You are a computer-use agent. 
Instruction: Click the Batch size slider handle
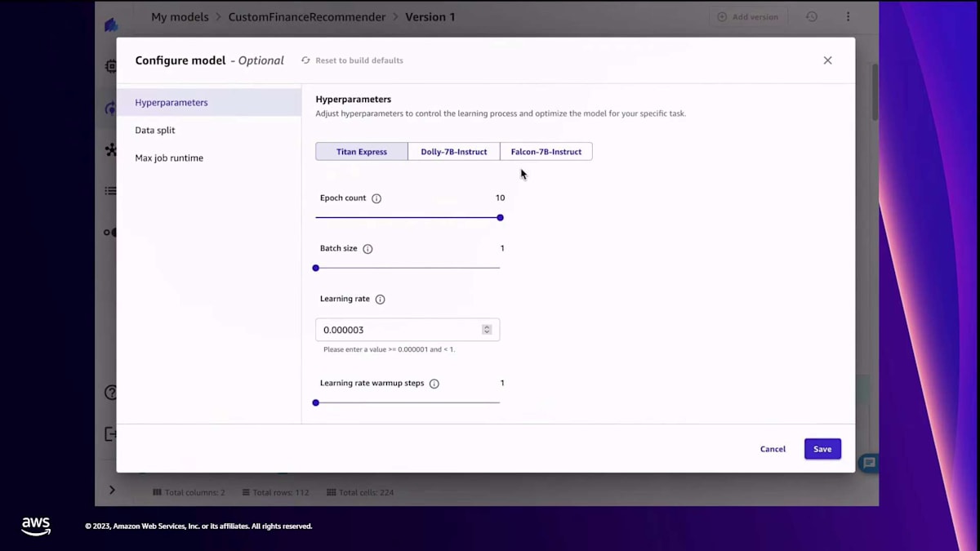[316, 268]
